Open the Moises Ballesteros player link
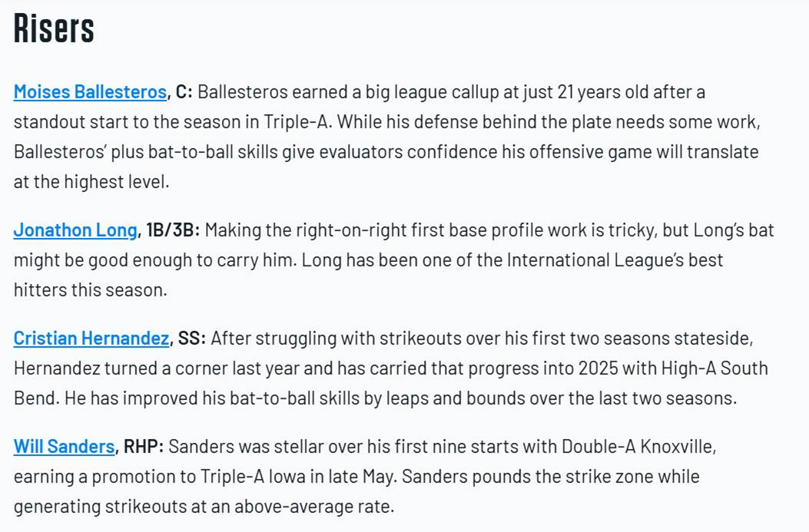Viewport: 809px width, 532px height. click(90, 92)
